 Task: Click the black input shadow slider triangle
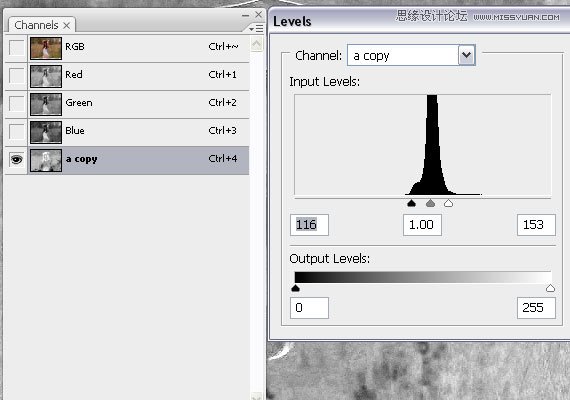(411, 203)
